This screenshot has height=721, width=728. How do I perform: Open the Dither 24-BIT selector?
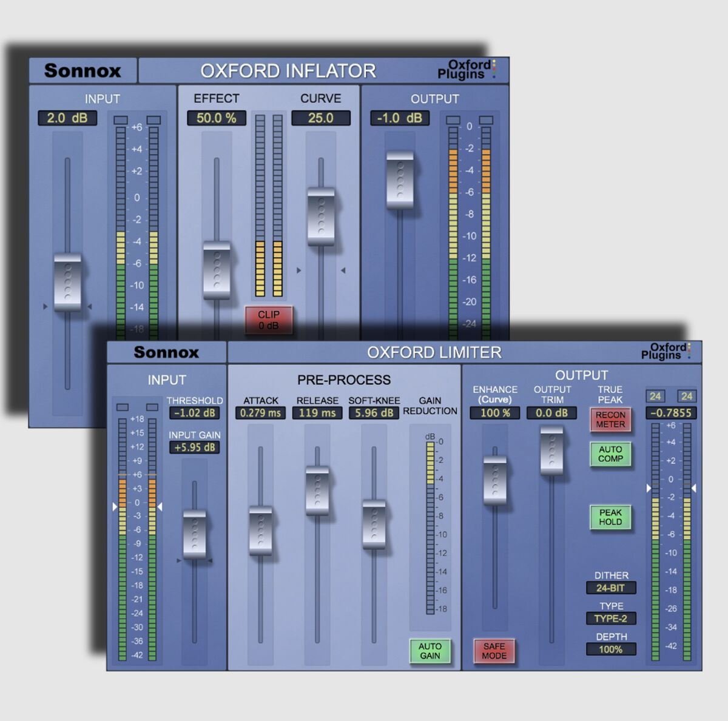click(x=610, y=588)
